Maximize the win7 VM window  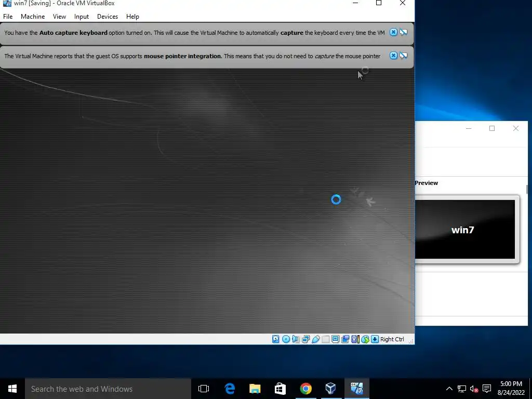pos(379,3)
